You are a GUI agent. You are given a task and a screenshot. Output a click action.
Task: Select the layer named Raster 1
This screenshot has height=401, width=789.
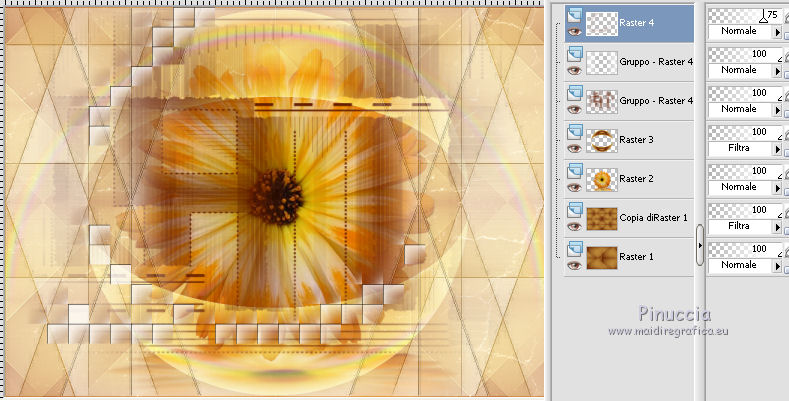[x=637, y=257]
